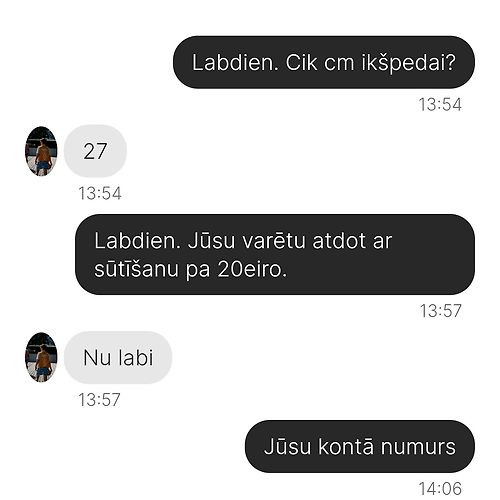Click the word "labi" in the received reply
500x500 pixels.
136,358
